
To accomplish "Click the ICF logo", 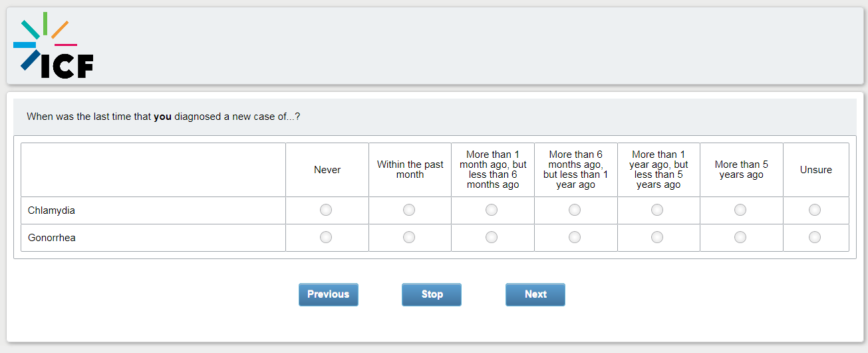I will (x=53, y=47).
